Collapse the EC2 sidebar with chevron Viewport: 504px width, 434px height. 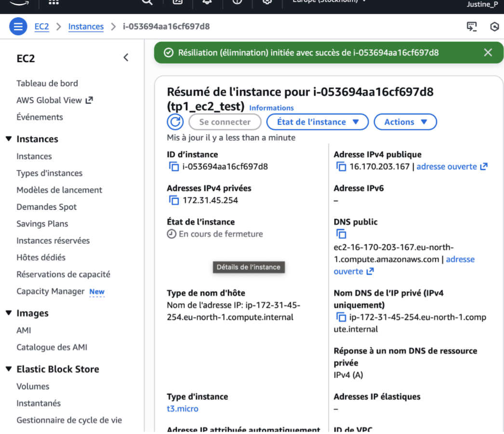click(126, 58)
